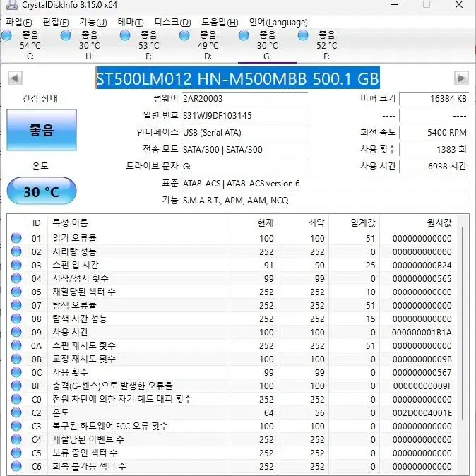Click the serial number field S31WJ9DF103145
Screen dimensions: 476x476
click(244, 116)
